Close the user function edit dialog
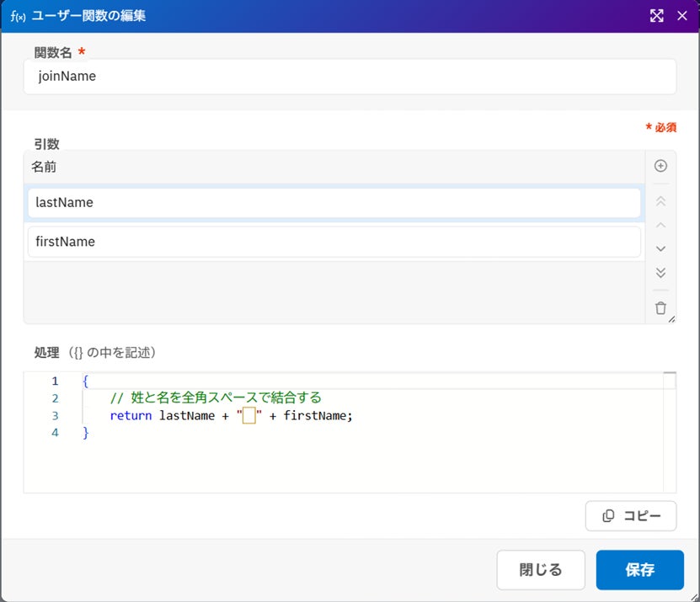 (681, 16)
